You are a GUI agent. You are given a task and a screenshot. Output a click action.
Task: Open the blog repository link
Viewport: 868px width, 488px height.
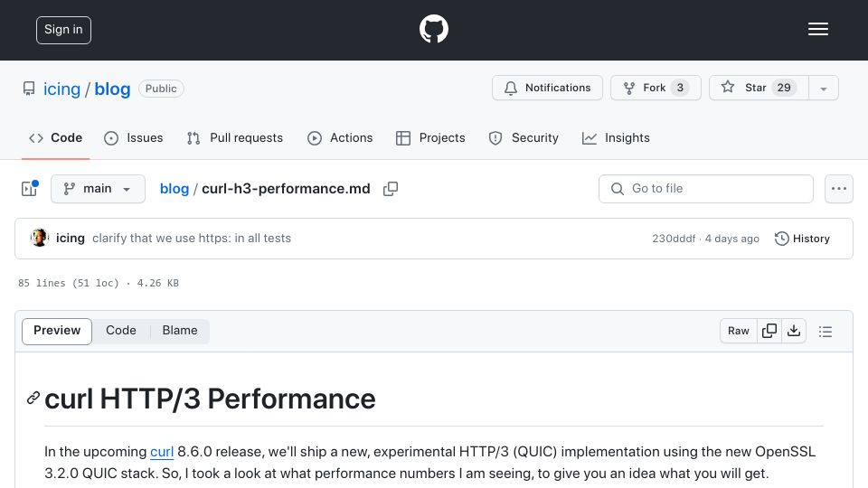[x=112, y=89]
